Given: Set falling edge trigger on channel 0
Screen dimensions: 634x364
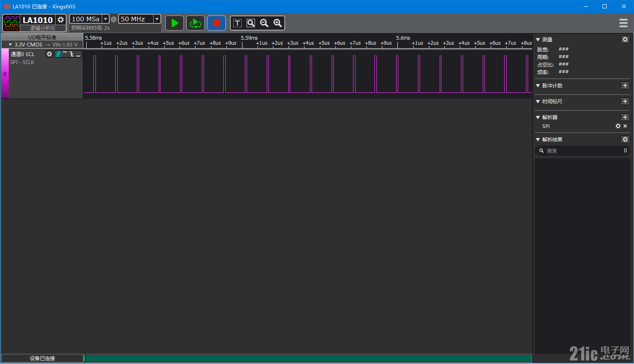Looking at the screenshot, I should (x=72, y=54).
